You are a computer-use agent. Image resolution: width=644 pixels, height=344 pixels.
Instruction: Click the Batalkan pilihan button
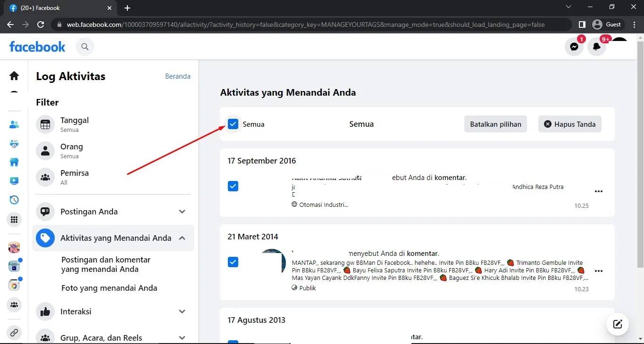[495, 124]
